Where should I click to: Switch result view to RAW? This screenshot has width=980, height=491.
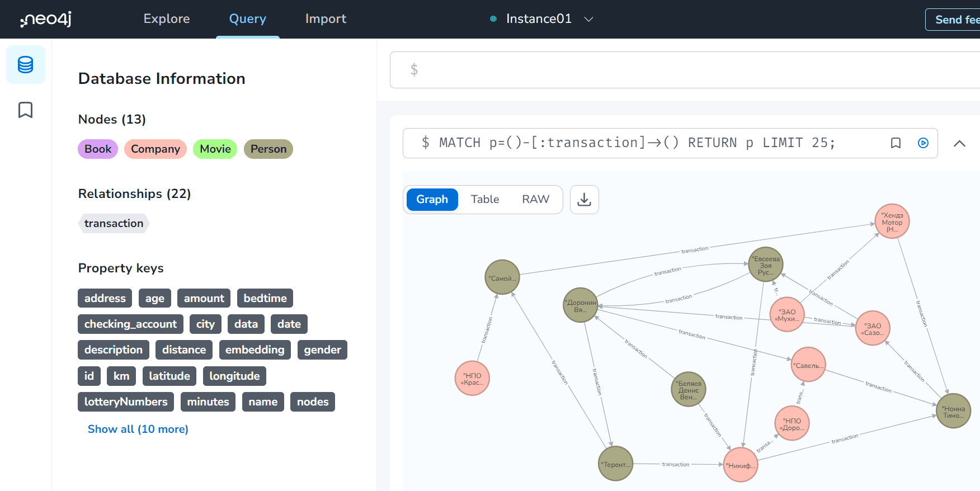(x=535, y=200)
